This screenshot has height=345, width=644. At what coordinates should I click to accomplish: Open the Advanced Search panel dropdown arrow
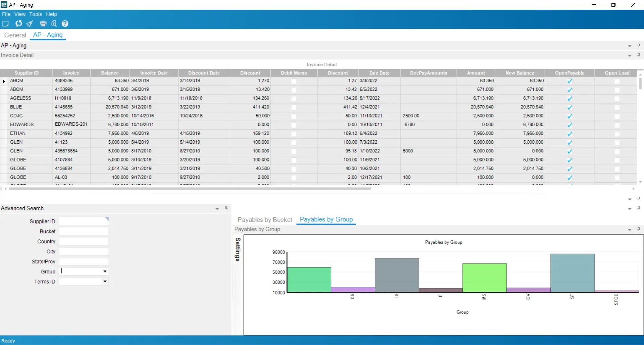click(217, 209)
